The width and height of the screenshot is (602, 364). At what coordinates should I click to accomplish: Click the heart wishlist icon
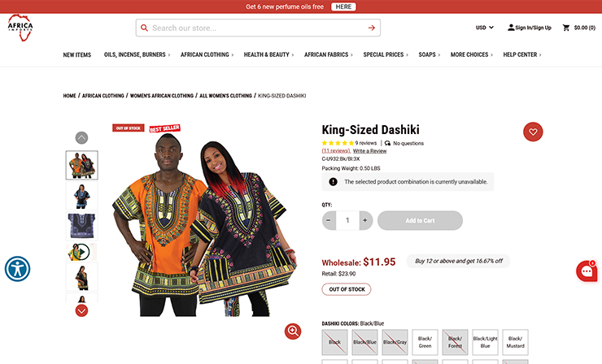point(533,132)
